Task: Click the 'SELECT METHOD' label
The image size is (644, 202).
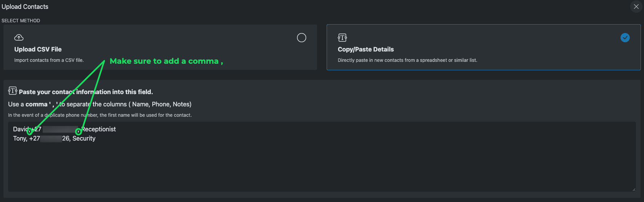Action: [21, 21]
